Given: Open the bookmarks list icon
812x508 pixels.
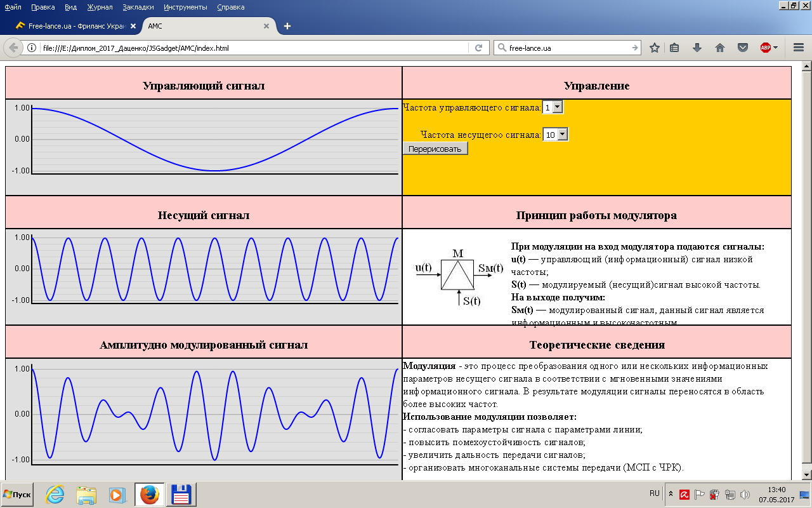Looking at the screenshot, I should pyautogui.click(x=675, y=48).
